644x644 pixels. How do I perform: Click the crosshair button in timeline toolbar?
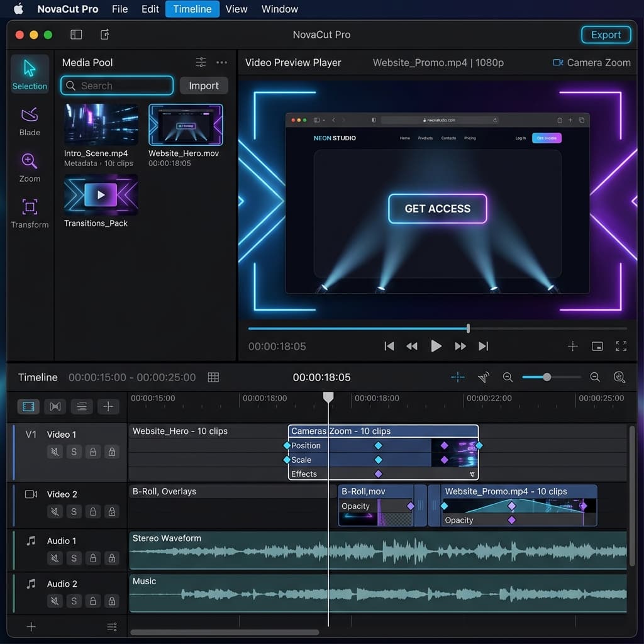click(x=108, y=407)
